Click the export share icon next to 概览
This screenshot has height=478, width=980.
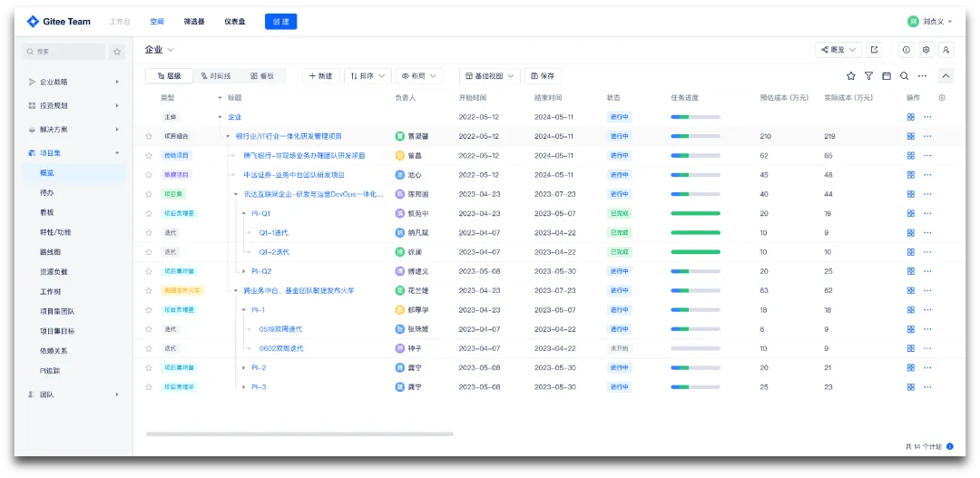[x=875, y=49]
